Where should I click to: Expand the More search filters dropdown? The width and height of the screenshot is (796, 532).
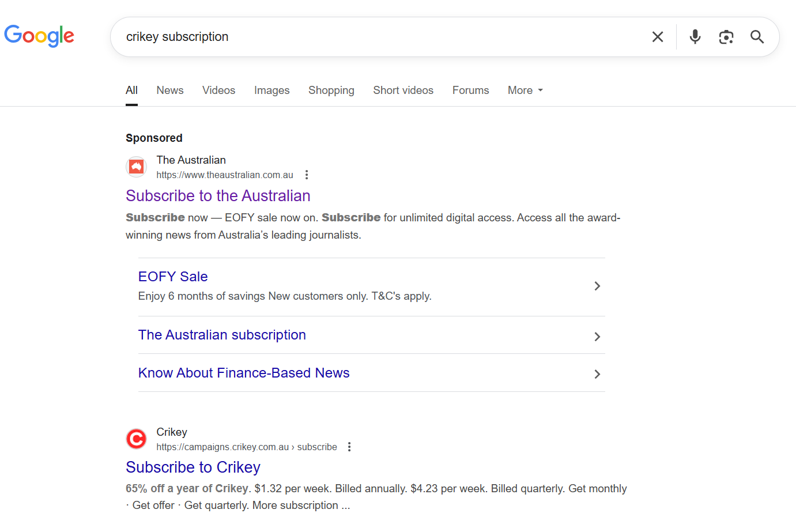pos(525,90)
